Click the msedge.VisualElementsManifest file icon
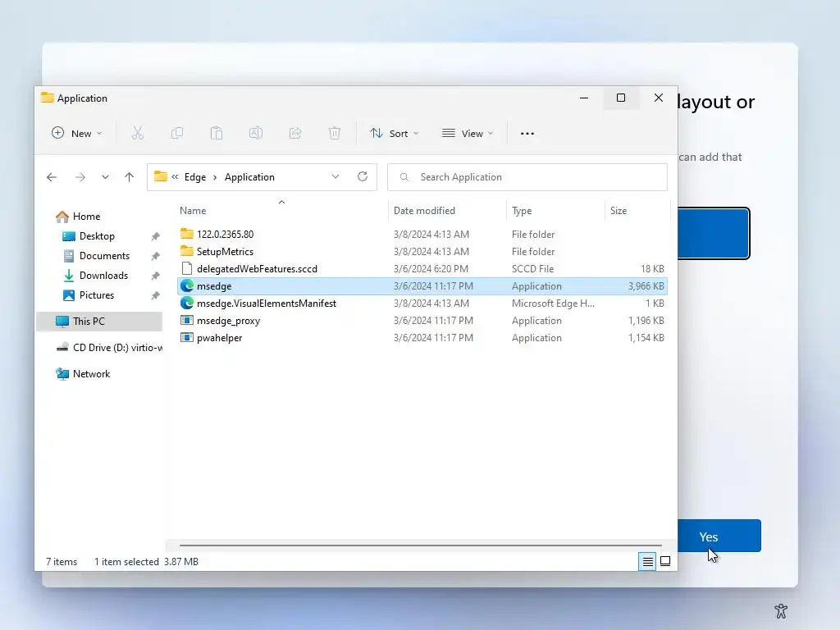The height and width of the screenshot is (630, 840). 186,304
